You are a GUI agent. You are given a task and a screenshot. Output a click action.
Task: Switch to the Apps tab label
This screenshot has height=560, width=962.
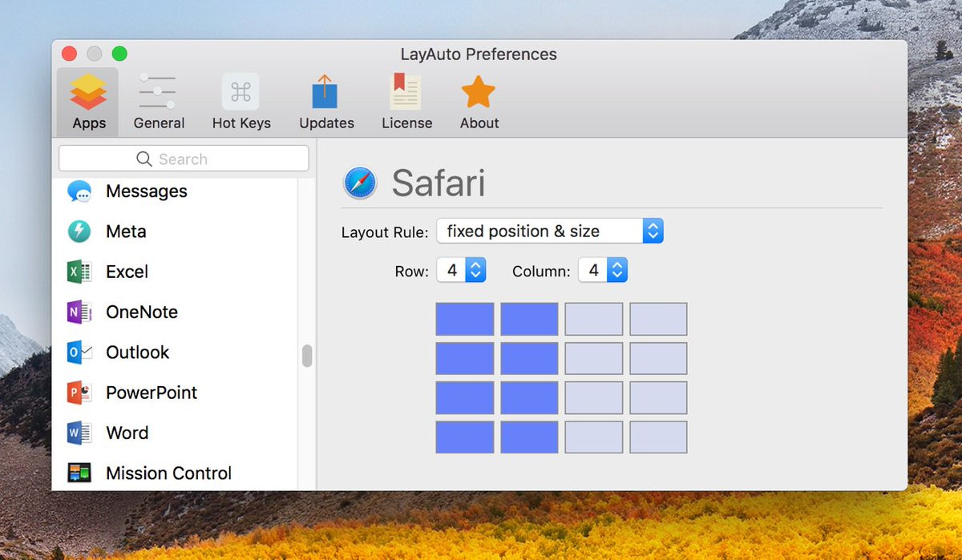(x=89, y=123)
